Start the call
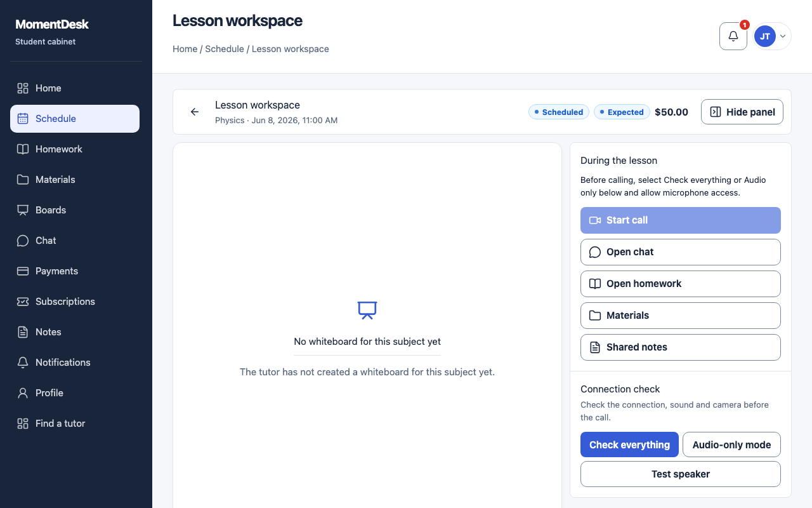This screenshot has height=508, width=812. pos(681,220)
